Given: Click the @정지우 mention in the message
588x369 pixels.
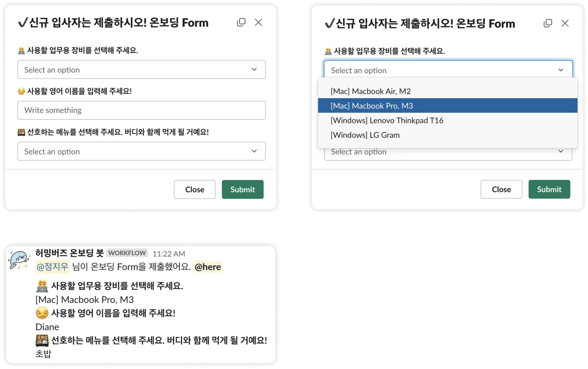Looking at the screenshot, I should [52, 267].
